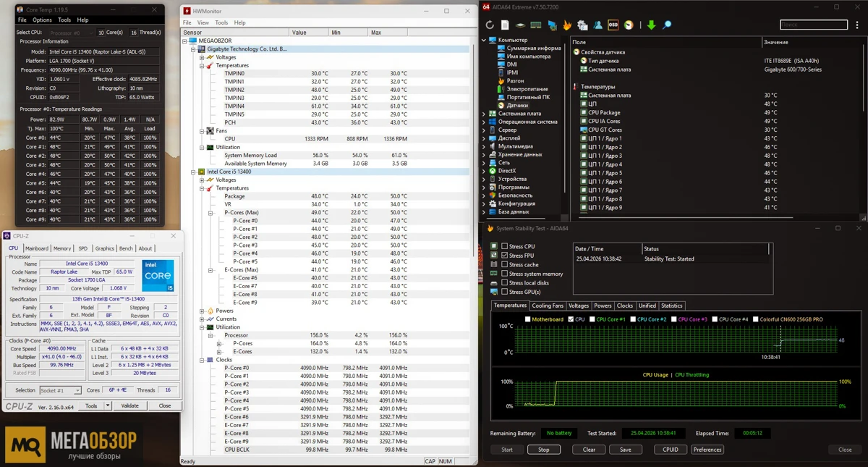Viewport: 868px width, 467px height.
Task: Click the AIDA64 refresh toolbar icon
Action: click(x=490, y=25)
